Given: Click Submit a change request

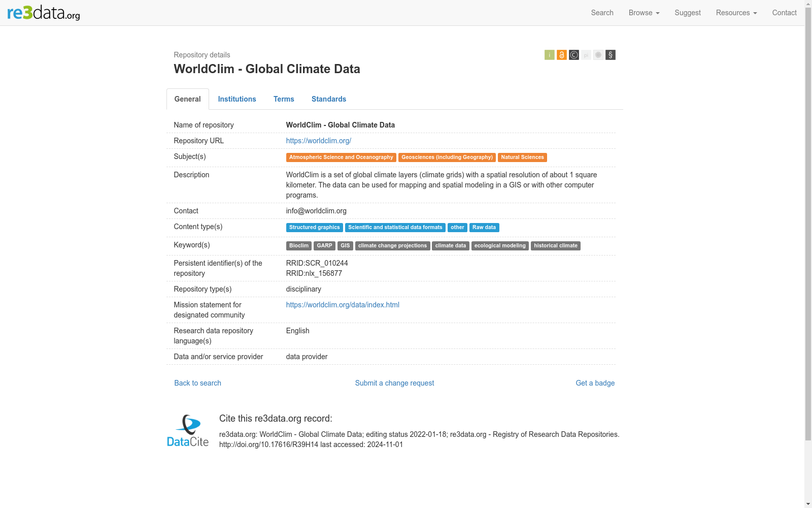Looking at the screenshot, I should pyautogui.click(x=394, y=383).
